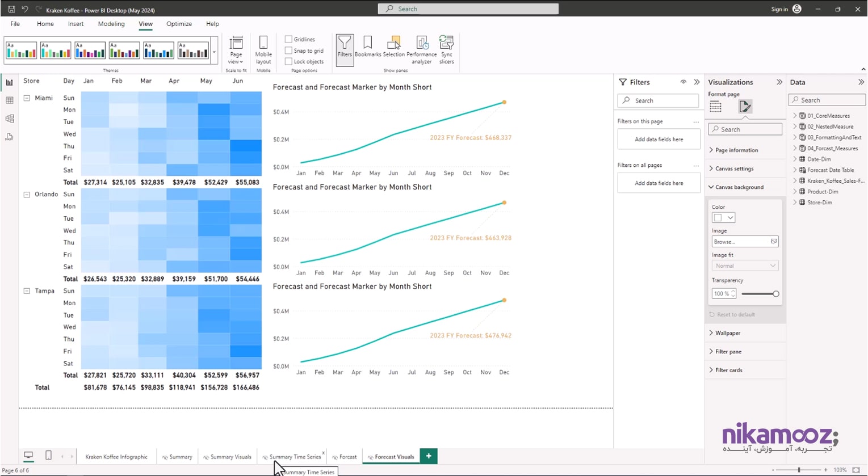868x476 pixels.
Task: Expand Forecast Date Table in Data pane
Action: tap(795, 170)
